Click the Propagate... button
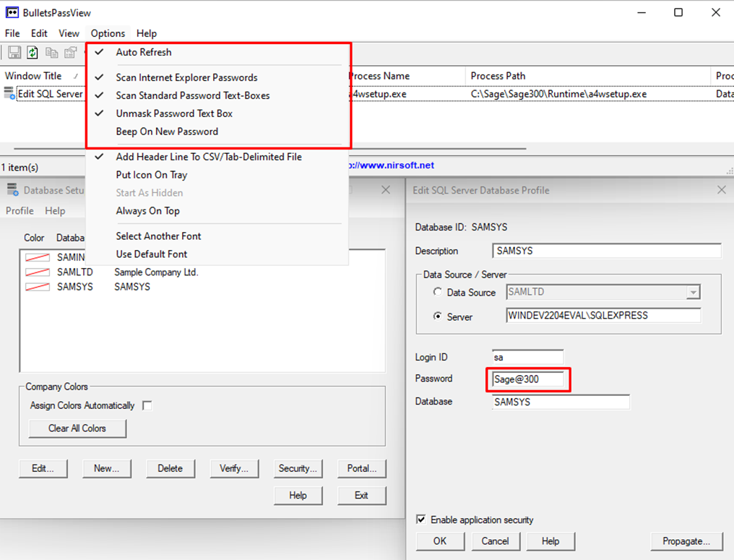 click(x=686, y=540)
